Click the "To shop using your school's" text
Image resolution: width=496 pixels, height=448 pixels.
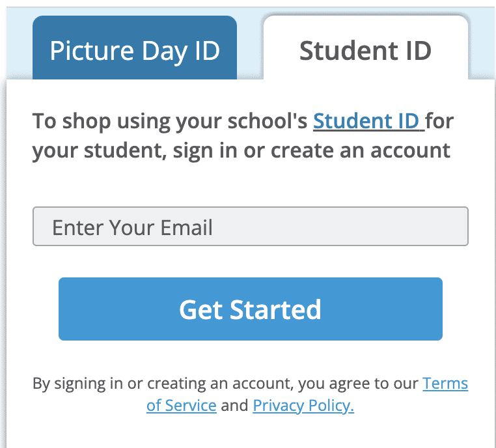pos(170,121)
